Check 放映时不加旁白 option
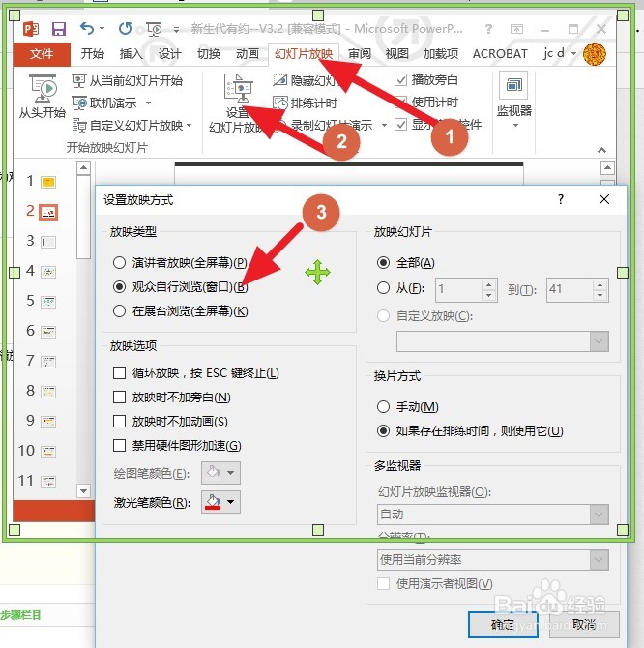The height and width of the screenshot is (648, 644). 119,398
